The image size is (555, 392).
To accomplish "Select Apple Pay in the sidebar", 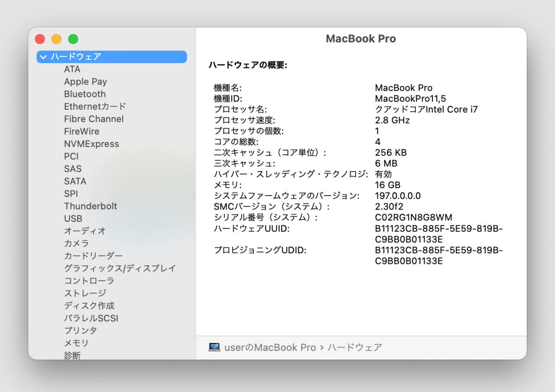I will tap(86, 82).
